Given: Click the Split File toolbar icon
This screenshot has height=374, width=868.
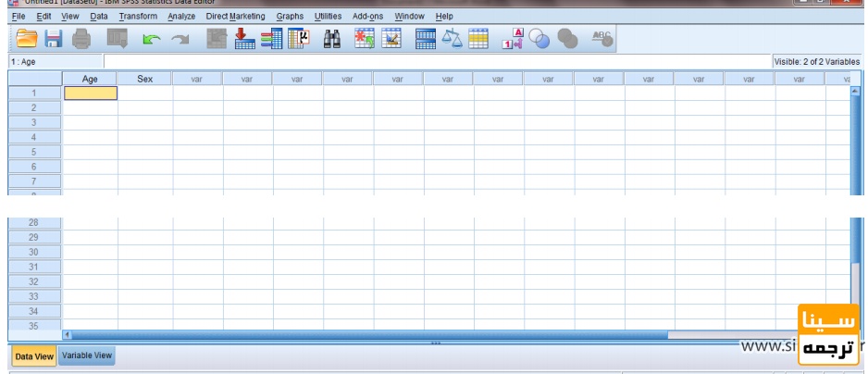Looking at the screenshot, I should [426, 38].
